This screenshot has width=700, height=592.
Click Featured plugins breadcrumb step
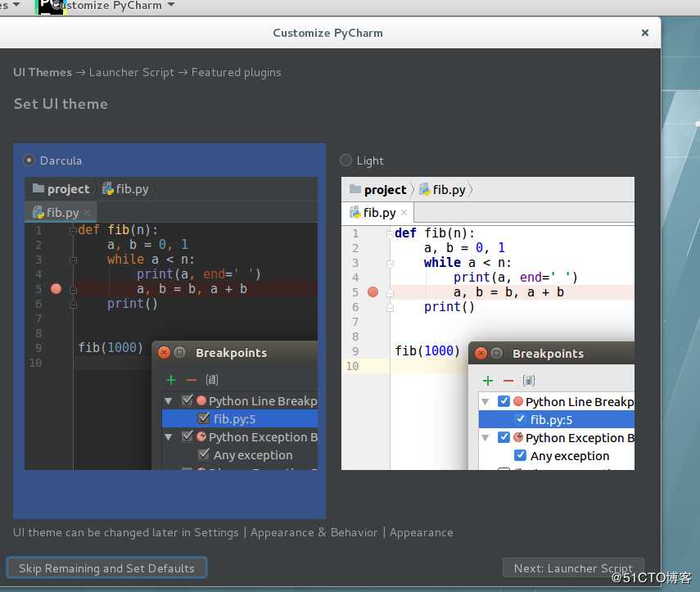(236, 72)
